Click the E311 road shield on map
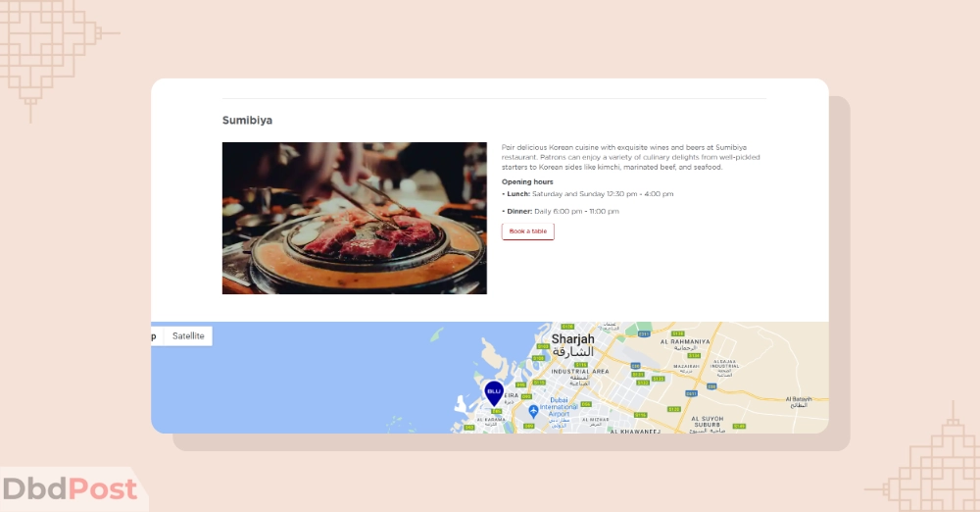Viewport: 980px width, 512px height. click(x=645, y=334)
